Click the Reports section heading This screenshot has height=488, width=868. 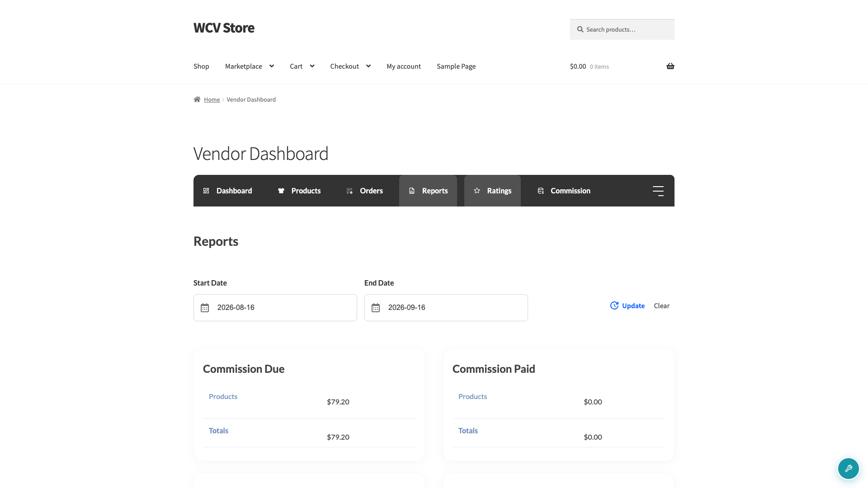(x=216, y=241)
